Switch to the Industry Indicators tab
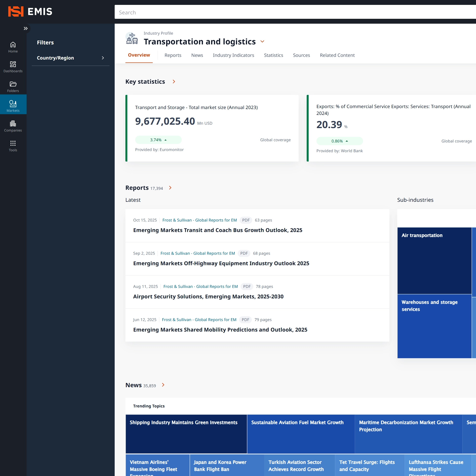The image size is (476, 476). (233, 55)
